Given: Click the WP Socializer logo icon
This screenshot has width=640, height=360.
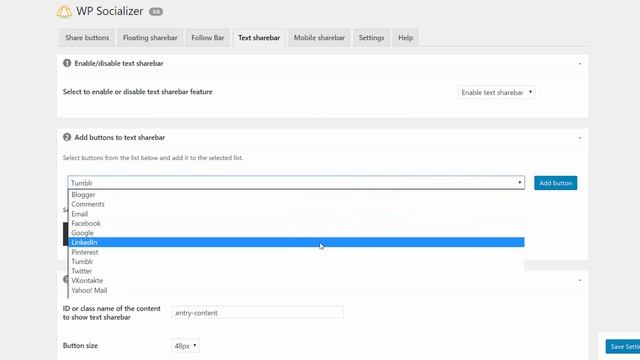Looking at the screenshot, I should (x=64, y=11).
